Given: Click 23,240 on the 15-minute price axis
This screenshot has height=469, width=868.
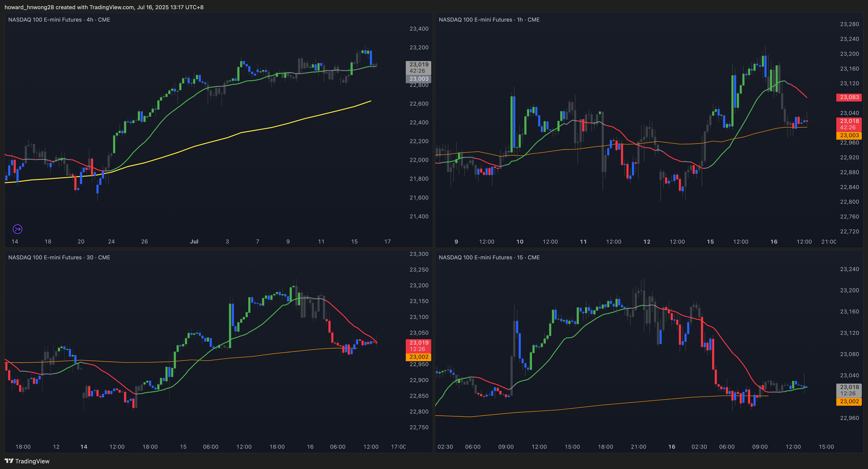Looking at the screenshot, I should point(849,269).
